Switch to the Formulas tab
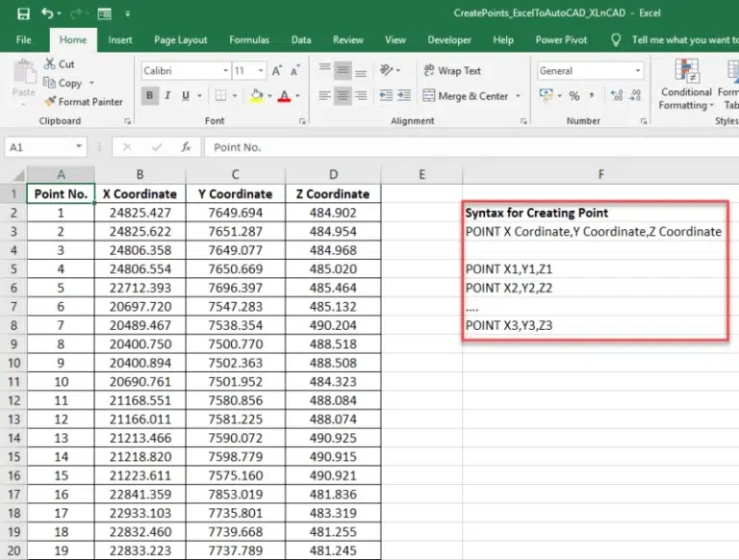 [249, 40]
